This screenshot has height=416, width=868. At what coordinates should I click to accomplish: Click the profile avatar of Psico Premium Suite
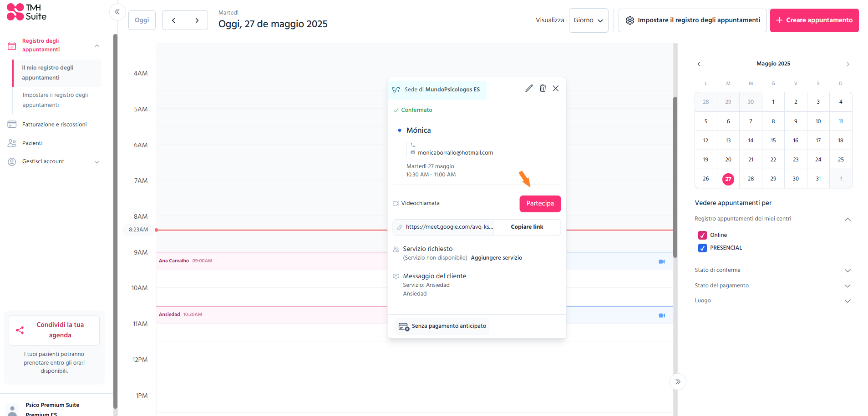point(13,409)
